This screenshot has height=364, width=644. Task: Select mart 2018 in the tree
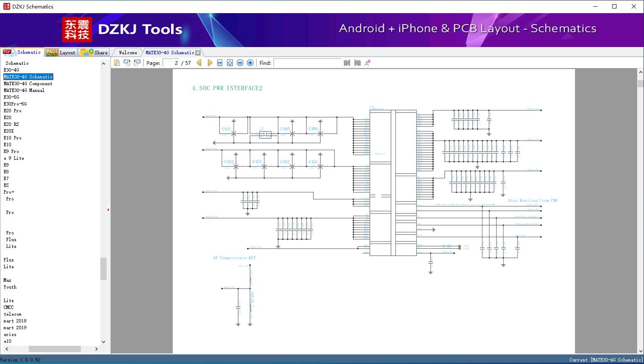pyautogui.click(x=15, y=321)
